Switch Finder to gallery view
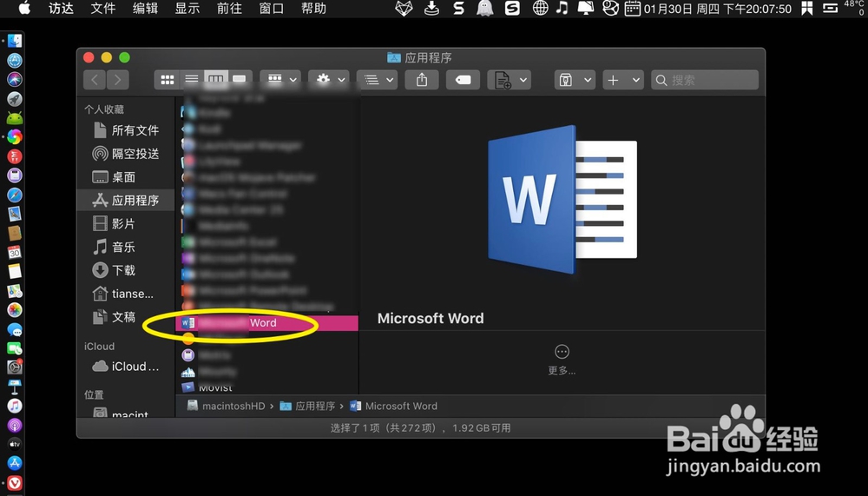The height and width of the screenshot is (496, 868). (x=240, y=80)
